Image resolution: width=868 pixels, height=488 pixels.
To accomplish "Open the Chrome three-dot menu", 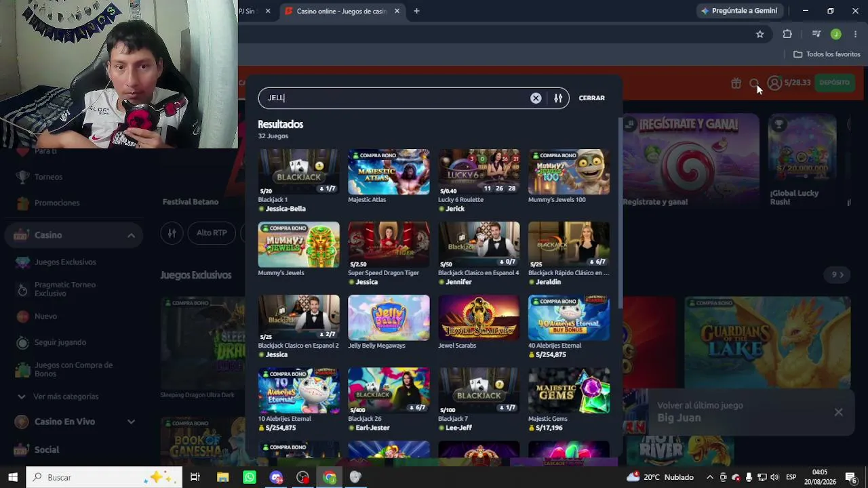I will pos(855,34).
